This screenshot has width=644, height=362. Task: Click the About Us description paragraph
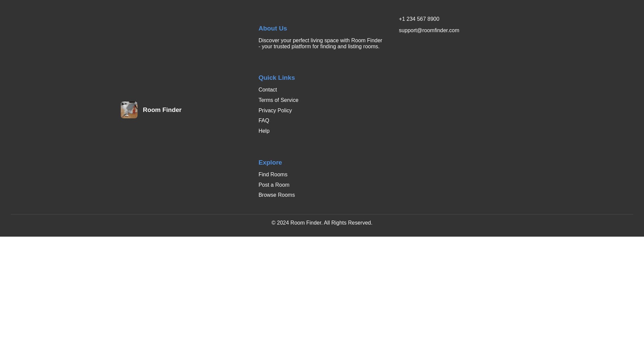pos(320,44)
